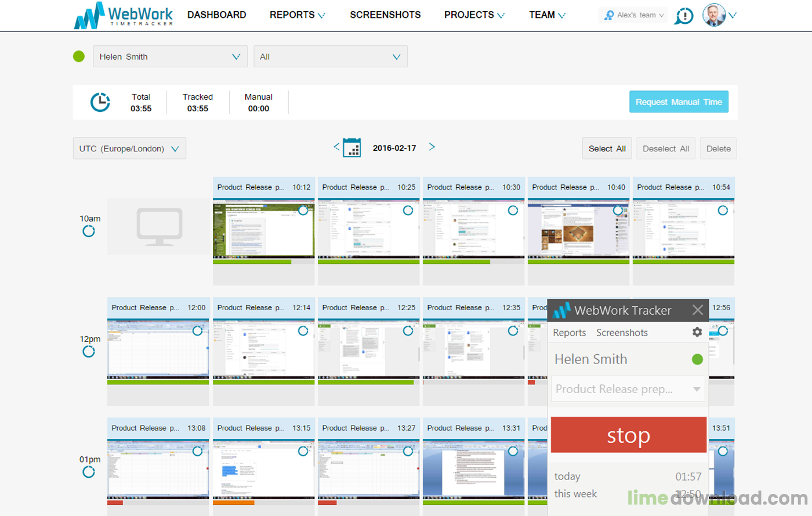Click the refresh icon under the 12pm label
Image resolution: width=812 pixels, height=516 pixels.
88,351
